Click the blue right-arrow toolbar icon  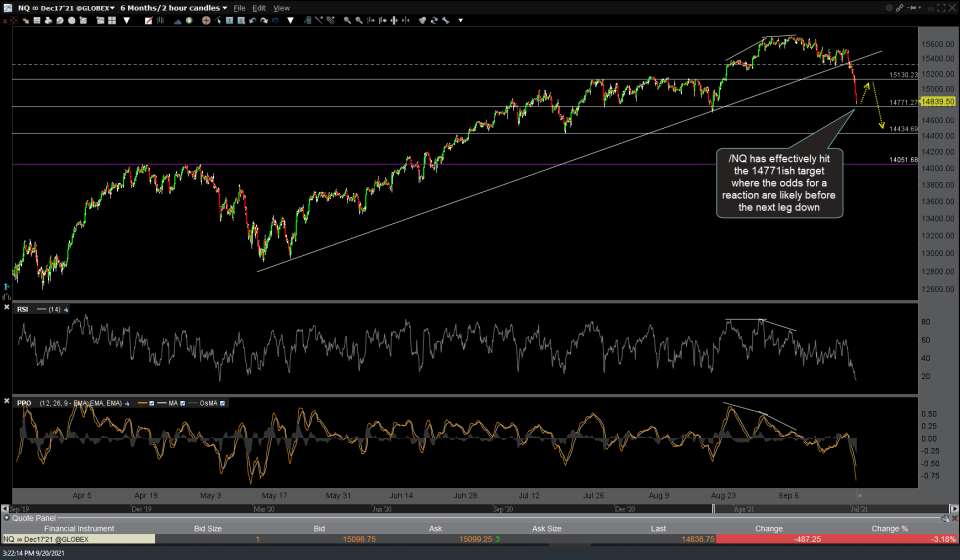tap(276, 20)
